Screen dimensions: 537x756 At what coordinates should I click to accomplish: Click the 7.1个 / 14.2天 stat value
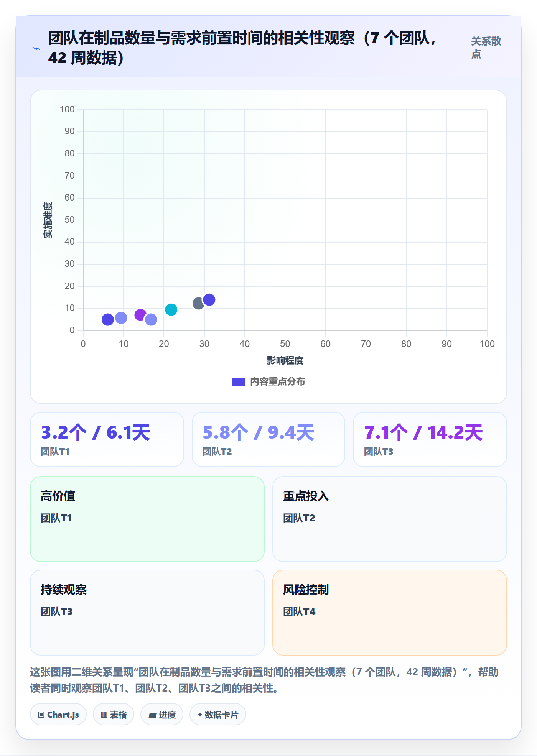click(423, 432)
